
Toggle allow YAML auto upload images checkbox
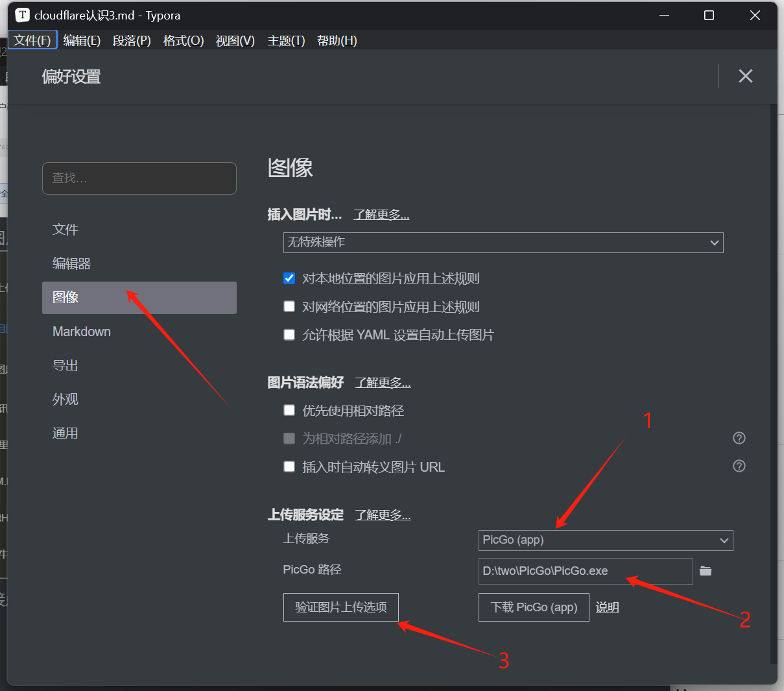click(x=289, y=335)
